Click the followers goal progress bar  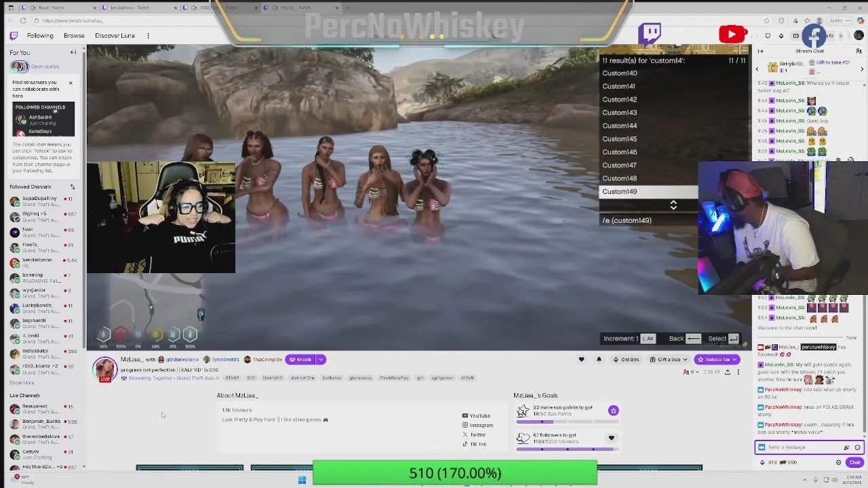(x=568, y=449)
